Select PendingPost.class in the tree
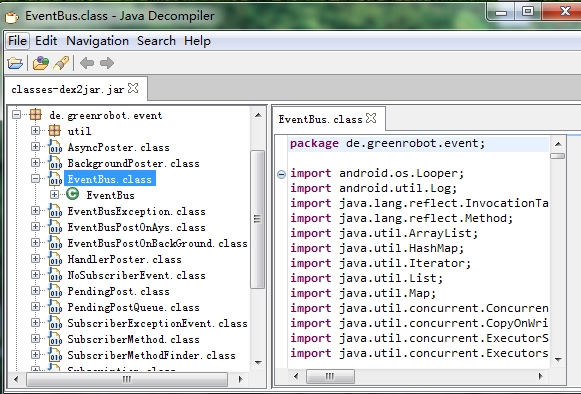 pyautogui.click(x=119, y=291)
